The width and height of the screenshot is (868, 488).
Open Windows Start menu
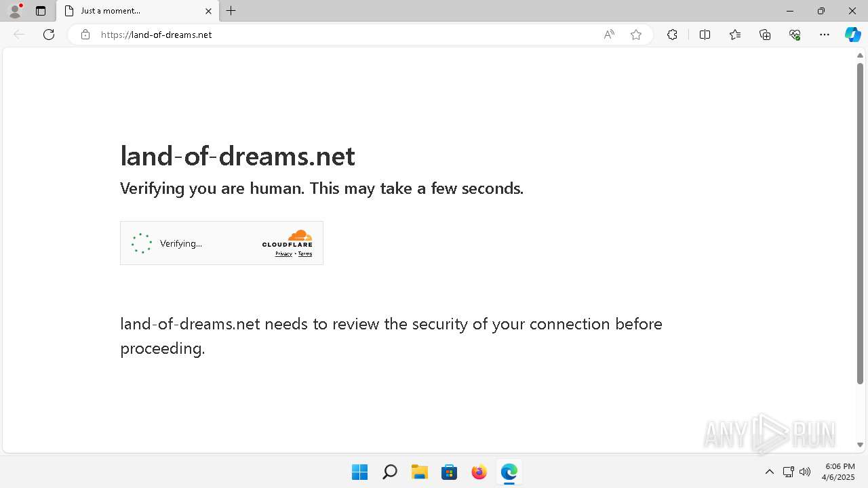[359, 472]
